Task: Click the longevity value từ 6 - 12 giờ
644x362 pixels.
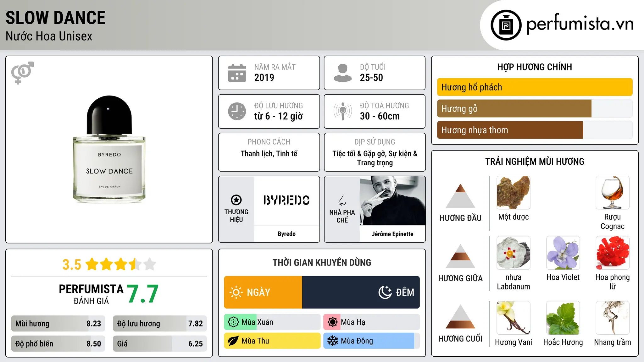Action: 279,116
